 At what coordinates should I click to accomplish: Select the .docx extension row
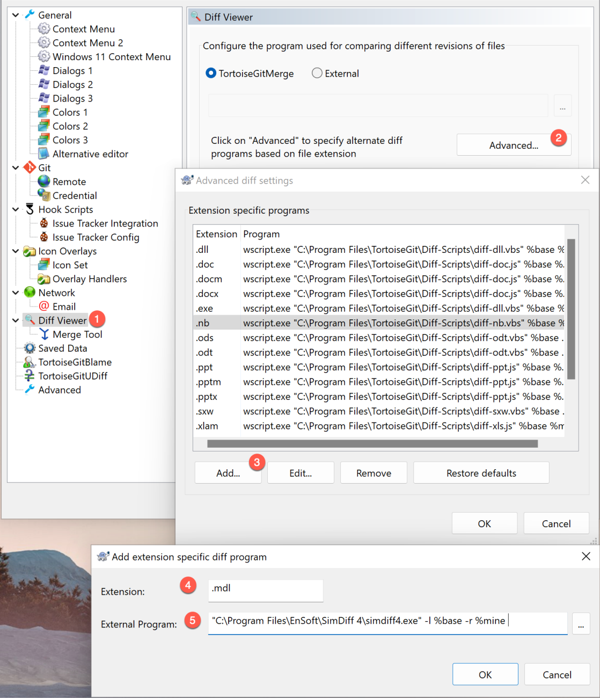[x=379, y=294]
